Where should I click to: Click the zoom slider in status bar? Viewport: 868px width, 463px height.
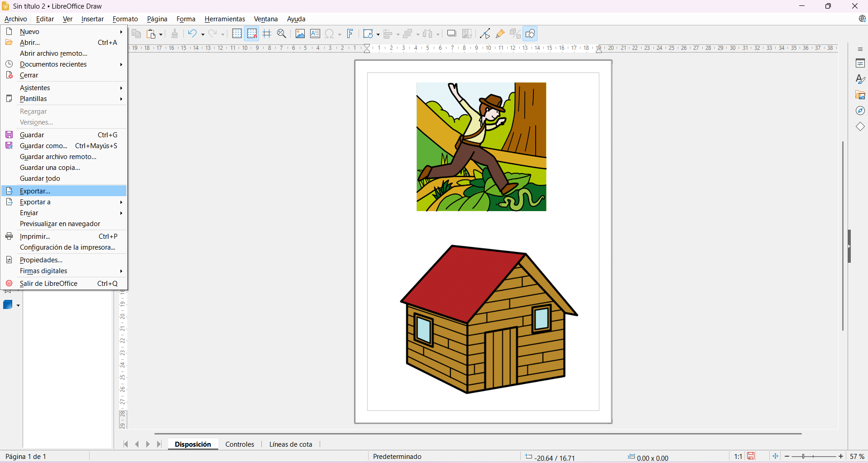[x=814, y=456]
